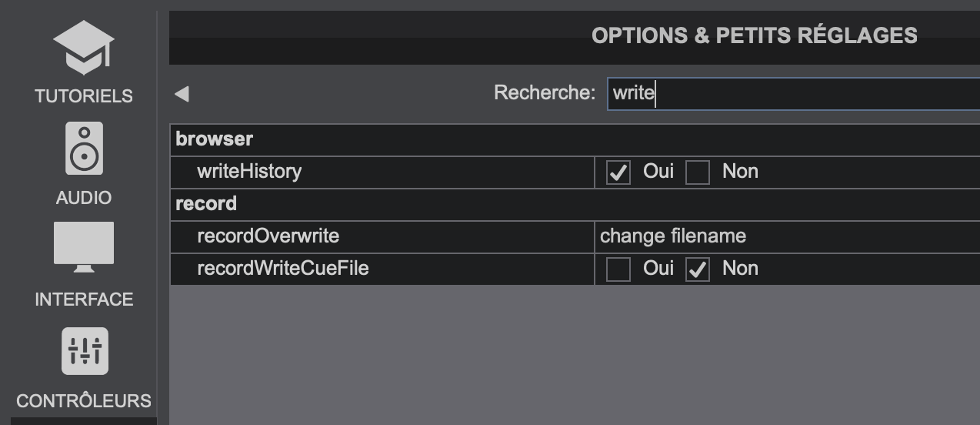The width and height of the screenshot is (980, 425).
Task: Click the back arrow beside Recherche
Action: 182,94
